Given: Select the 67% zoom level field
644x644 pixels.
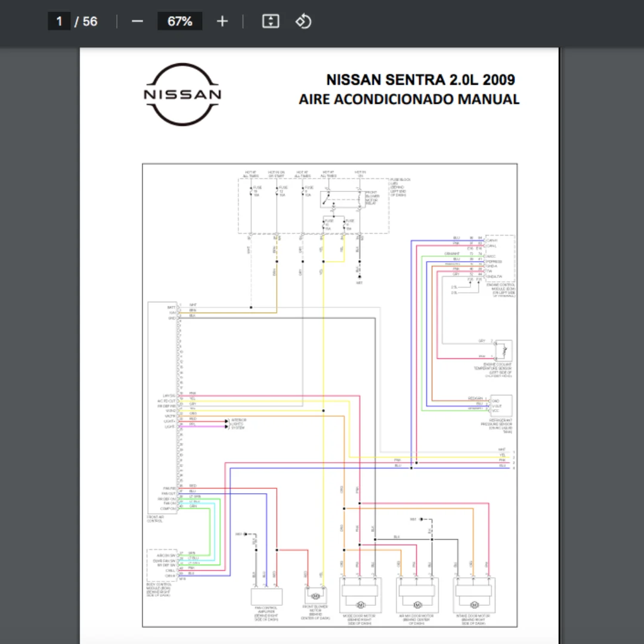Looking at the screenshot, I should (x=180, y=21).
